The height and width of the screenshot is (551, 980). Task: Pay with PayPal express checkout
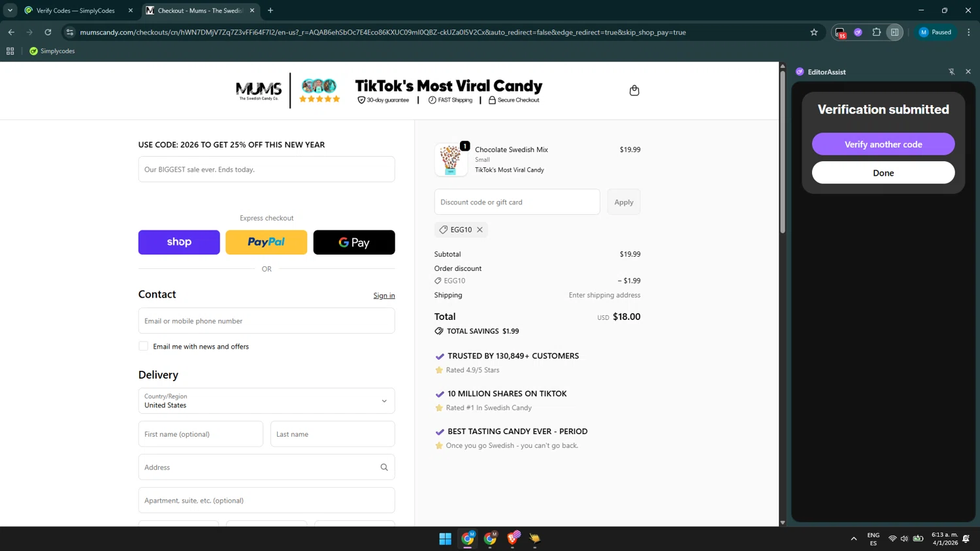pyautogui.click(x=266, y=242)
